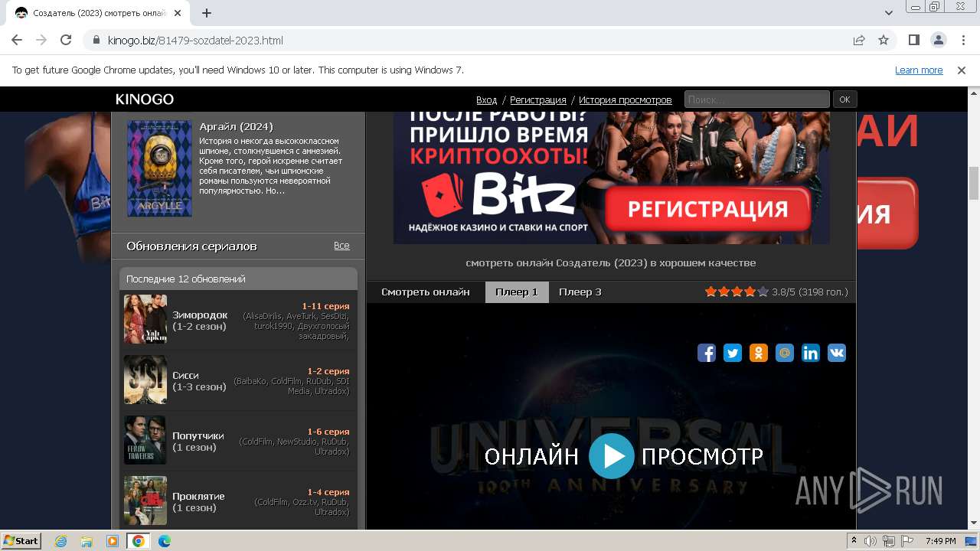Rate the movie with the fifth star
The width and height of the screenshot is (980, 551).
pos(763,292)
